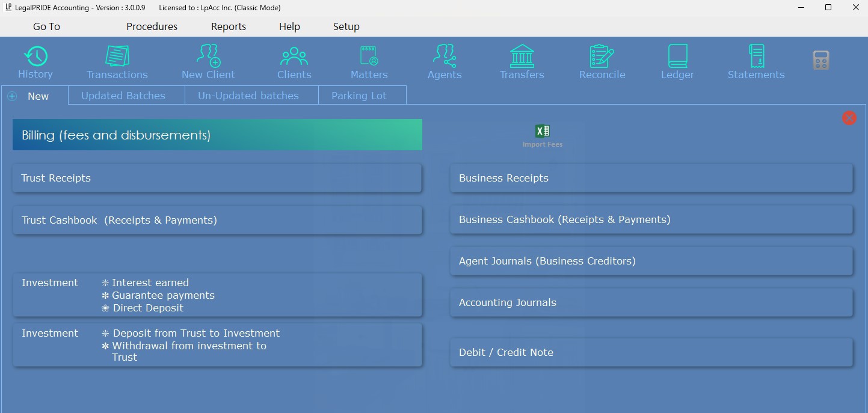Open the Reports menu

tap(229, 26)
